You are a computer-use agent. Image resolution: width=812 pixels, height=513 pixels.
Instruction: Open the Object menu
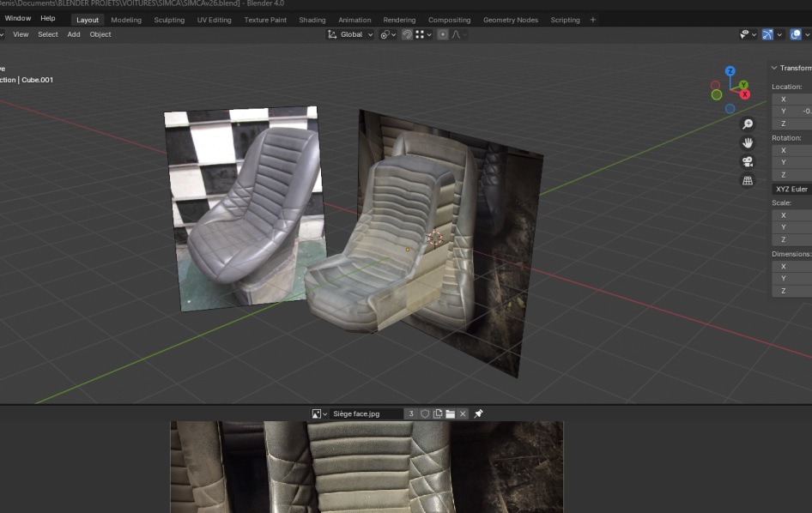tap(100, 34)
